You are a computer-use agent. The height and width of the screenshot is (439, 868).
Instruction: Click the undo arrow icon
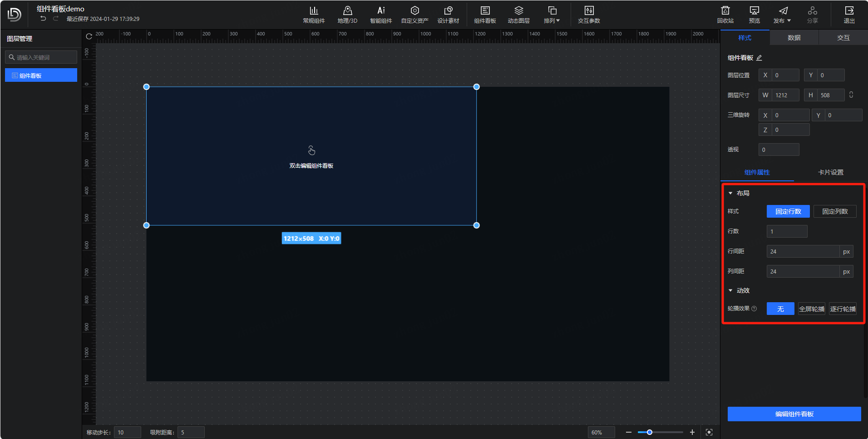tap(43, 19)
